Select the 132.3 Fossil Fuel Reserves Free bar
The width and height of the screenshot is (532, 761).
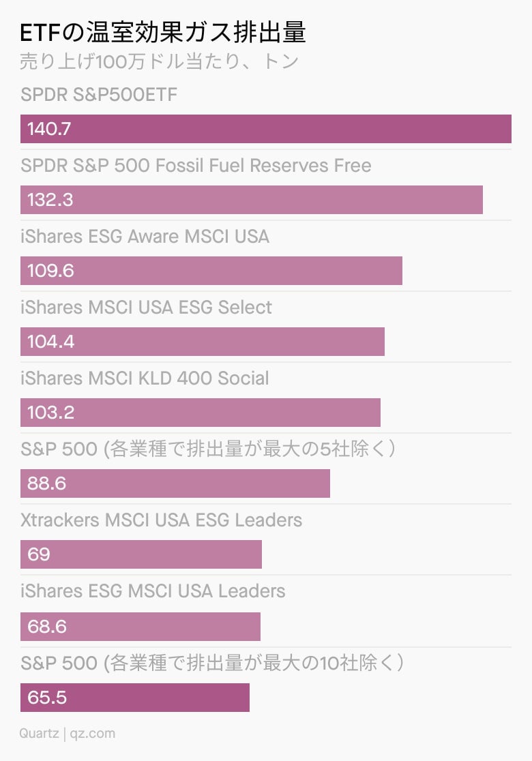pyautogui.click(x=252, y=200)
